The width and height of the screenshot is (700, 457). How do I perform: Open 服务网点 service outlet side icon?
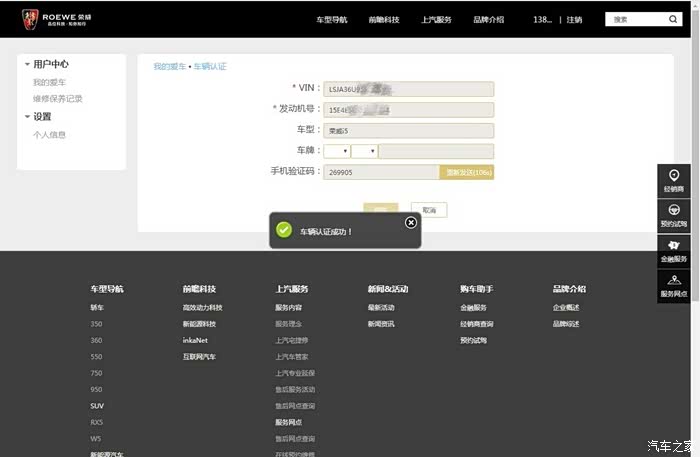coord(674,285)
